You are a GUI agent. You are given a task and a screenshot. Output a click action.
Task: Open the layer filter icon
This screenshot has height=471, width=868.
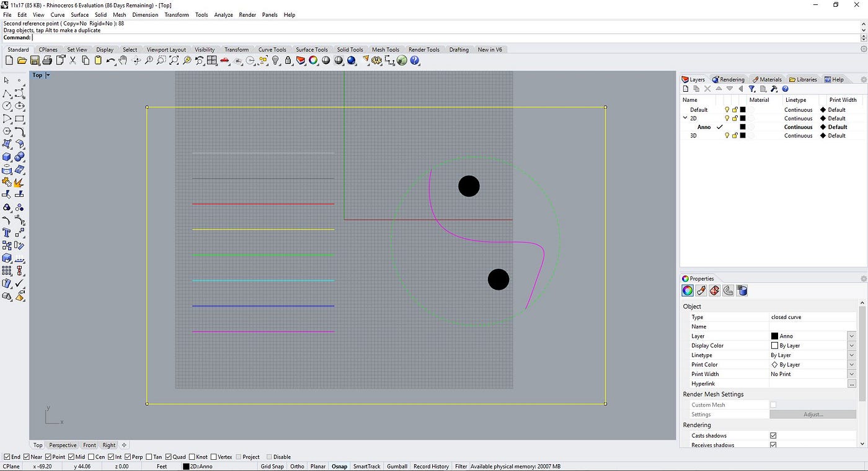click(x=751, y=88)
